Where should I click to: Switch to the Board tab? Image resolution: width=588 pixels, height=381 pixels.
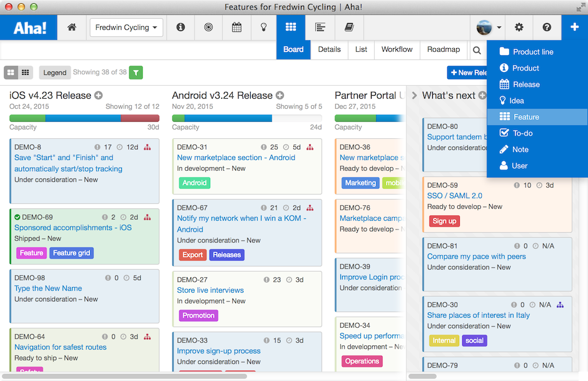[293, 49]
